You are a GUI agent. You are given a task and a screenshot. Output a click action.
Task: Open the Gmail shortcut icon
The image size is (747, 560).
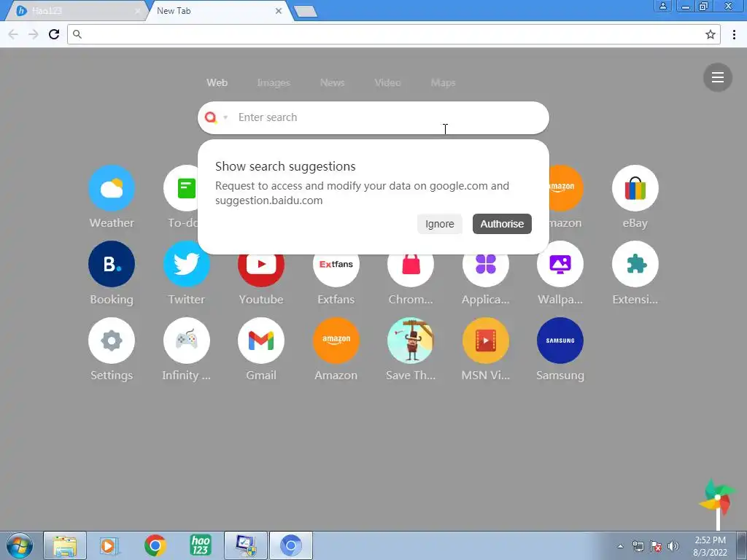click(261, 341)
